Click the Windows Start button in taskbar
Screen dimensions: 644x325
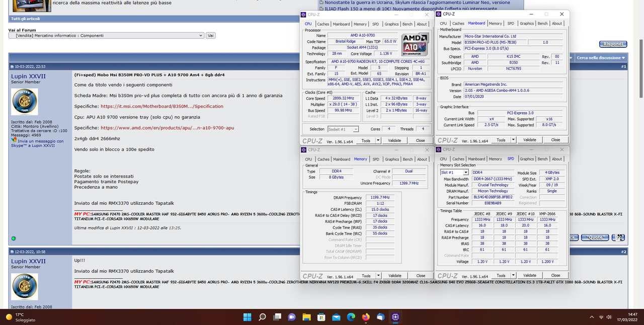pos(247,317)
